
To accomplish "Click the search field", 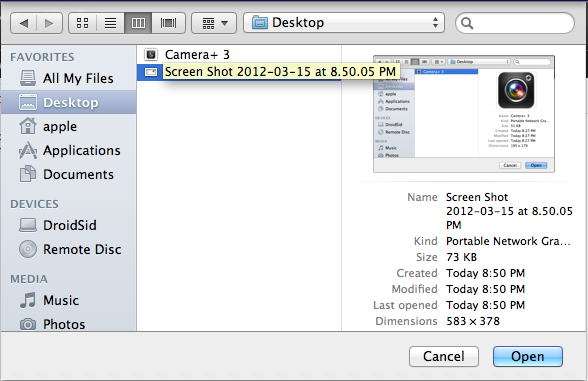I will click(x=515, y=23).
